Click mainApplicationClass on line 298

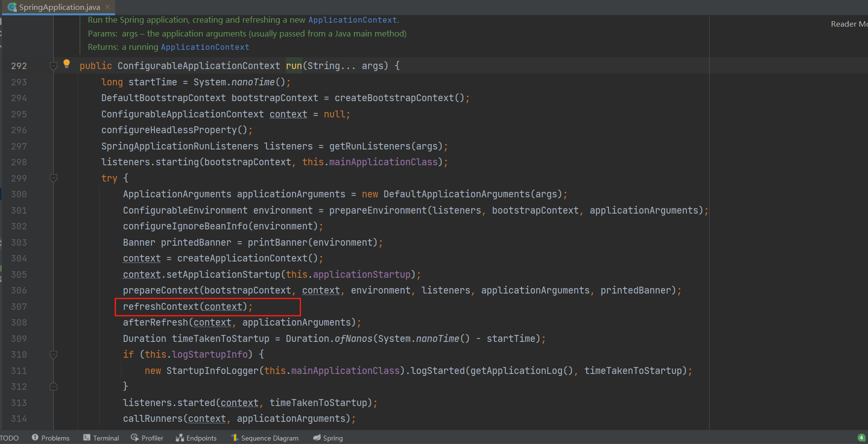pos(383,162)
